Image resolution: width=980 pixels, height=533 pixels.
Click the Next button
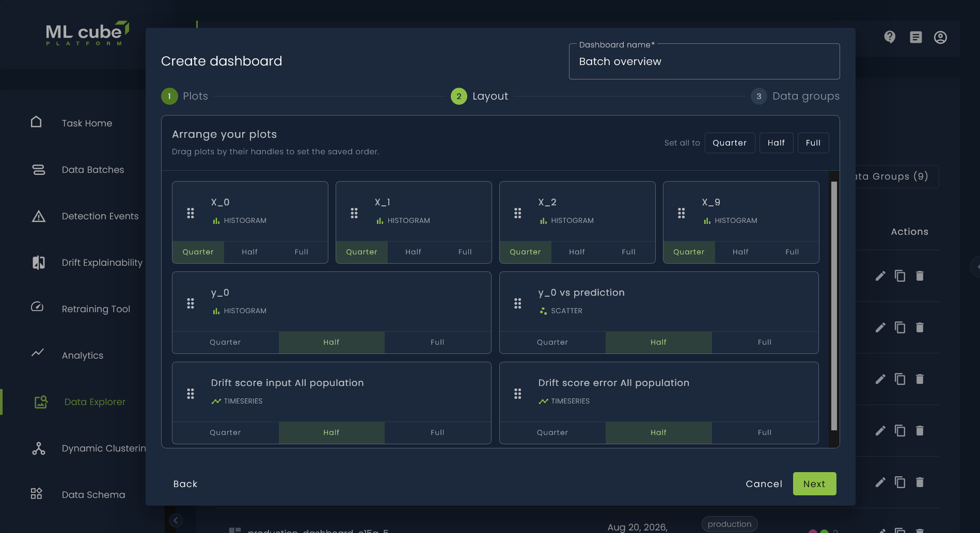click(814, 484)
